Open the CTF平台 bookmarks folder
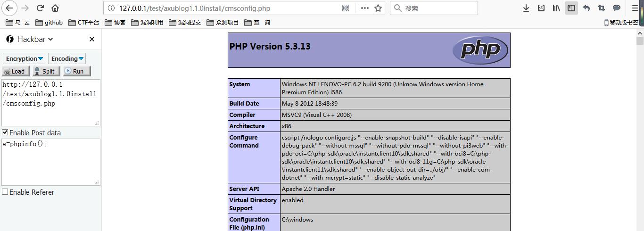 coord(84,22)
